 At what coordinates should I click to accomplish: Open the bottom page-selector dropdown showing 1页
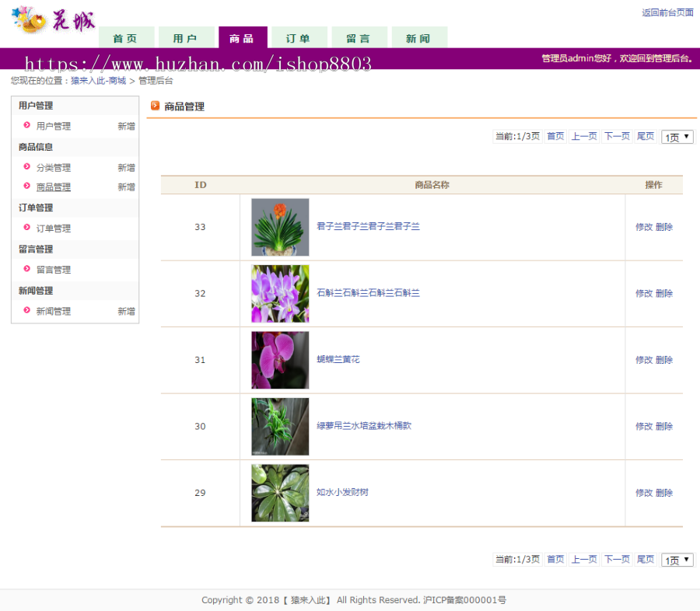click(676, 559)
